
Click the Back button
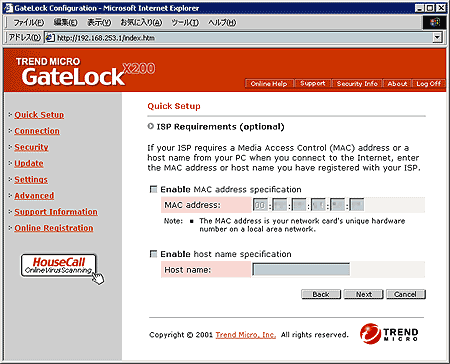tap(321, 294)
